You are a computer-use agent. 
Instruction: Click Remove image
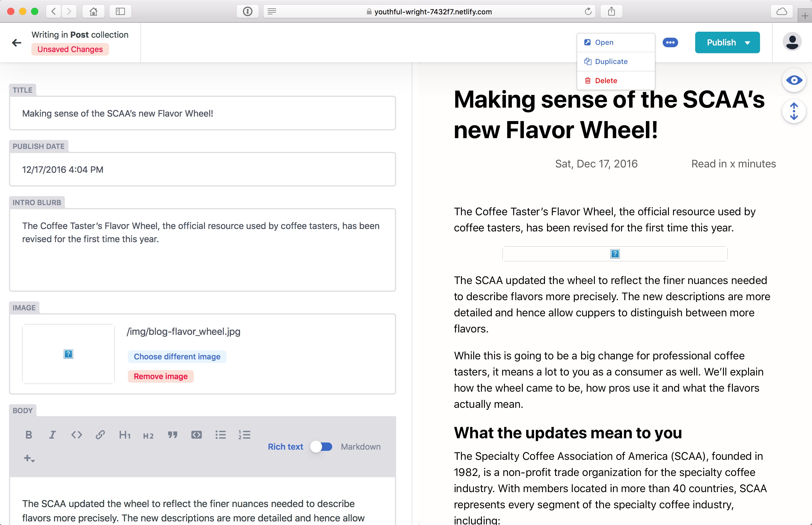coord(160,376)
